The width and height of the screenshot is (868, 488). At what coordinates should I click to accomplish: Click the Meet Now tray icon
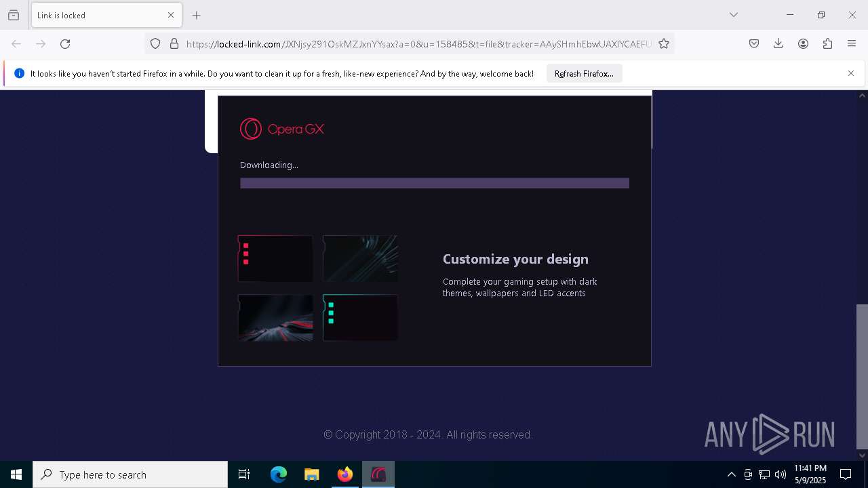pyautogui.click(x=748, y=474)
